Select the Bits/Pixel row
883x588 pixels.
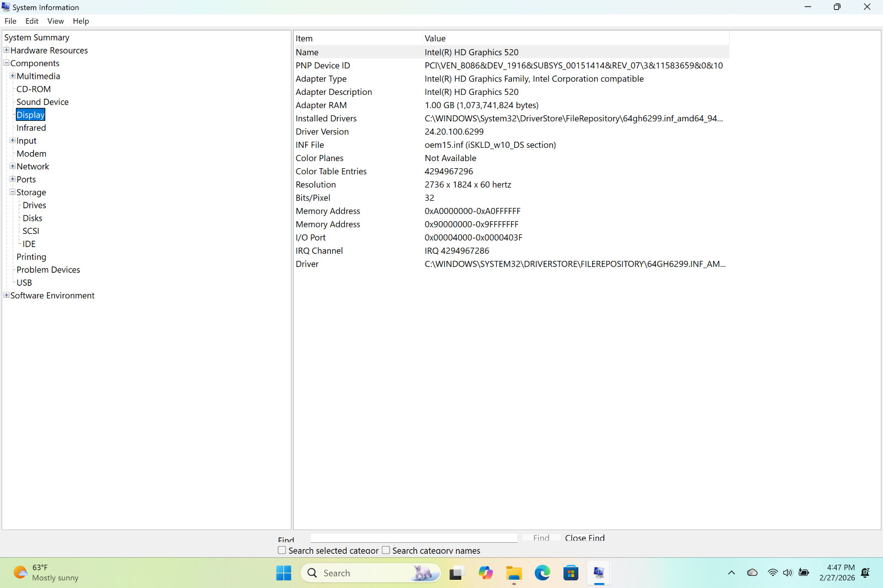point(512,198)
